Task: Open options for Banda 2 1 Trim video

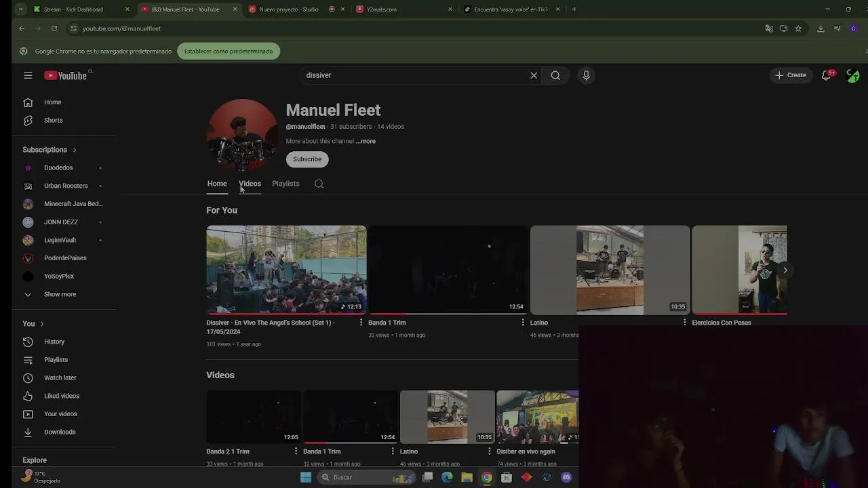Action: pos(296,451)
